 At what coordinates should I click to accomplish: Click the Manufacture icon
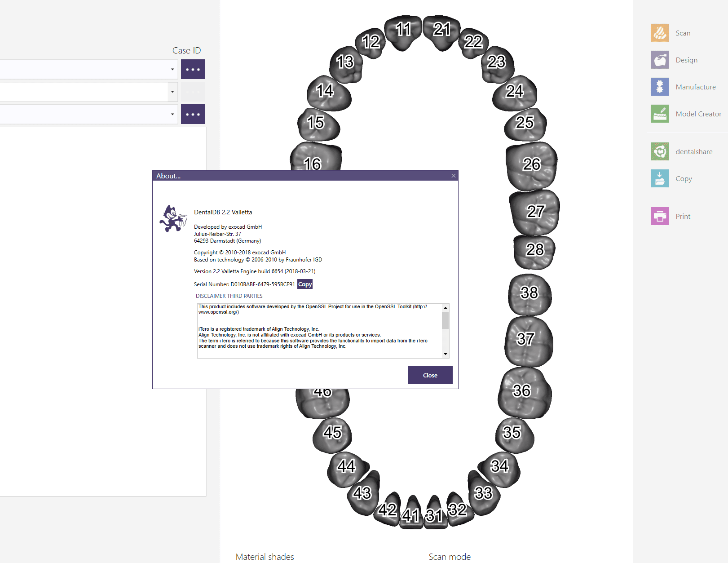click(660, 87)
